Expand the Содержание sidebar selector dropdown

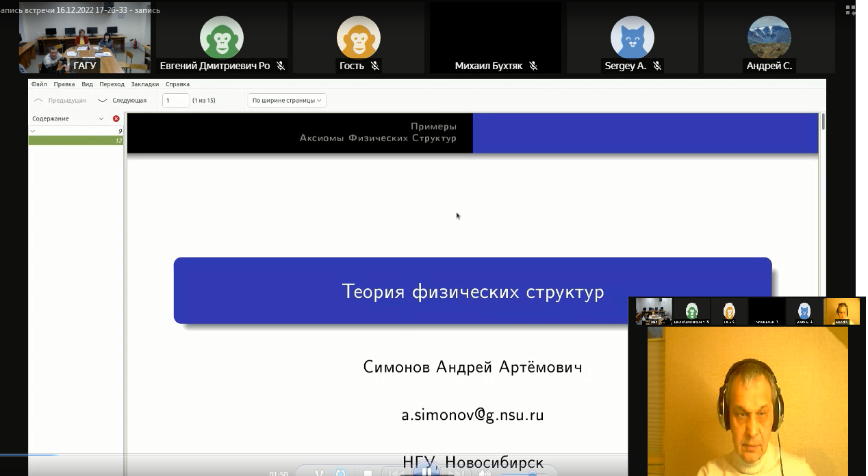(101, 118)
